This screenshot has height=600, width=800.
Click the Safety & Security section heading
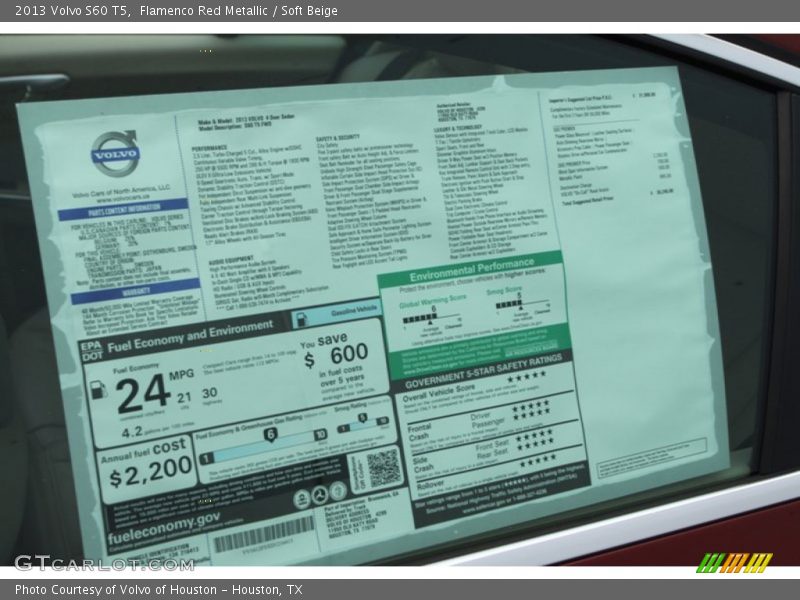point(338,138)
